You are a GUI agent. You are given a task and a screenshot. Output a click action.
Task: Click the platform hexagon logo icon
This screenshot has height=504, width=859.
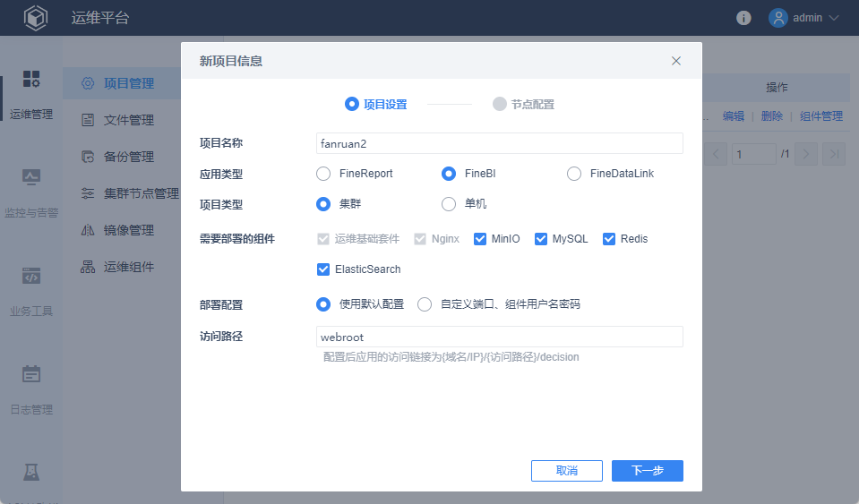coord(36,18)
